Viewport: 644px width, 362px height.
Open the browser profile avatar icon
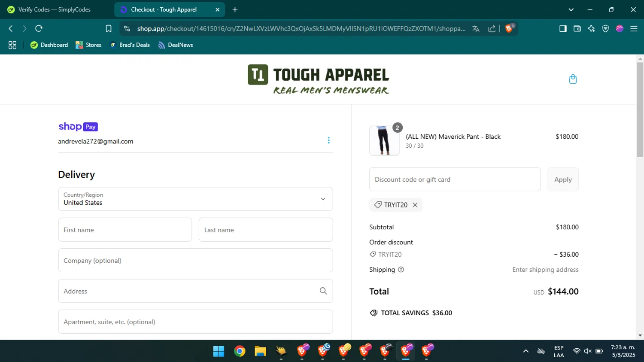pyautogui.click(x=620, y=28)
